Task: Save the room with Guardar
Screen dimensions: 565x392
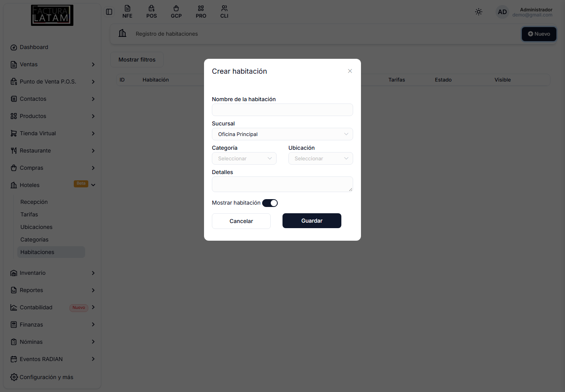Action: pyautogui.click(x=312, y=221)
